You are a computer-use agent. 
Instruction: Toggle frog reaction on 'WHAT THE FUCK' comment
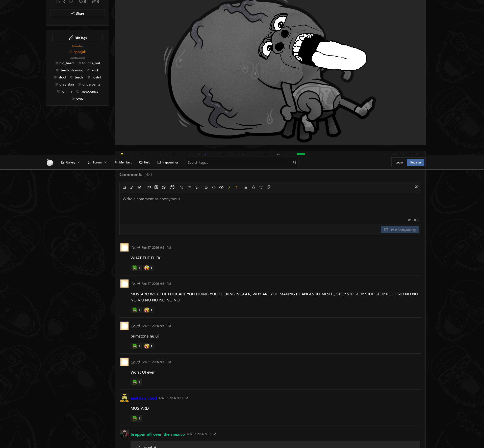click(136, 268)
